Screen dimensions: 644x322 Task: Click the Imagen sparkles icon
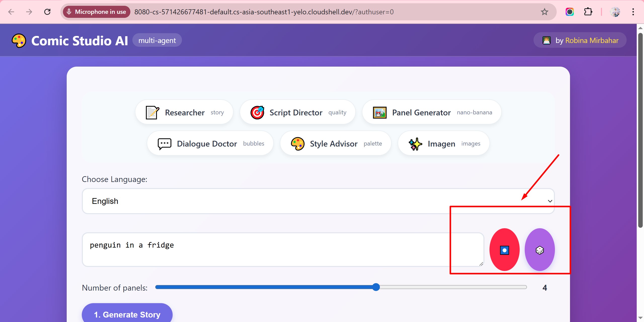(x=415, y=144)
